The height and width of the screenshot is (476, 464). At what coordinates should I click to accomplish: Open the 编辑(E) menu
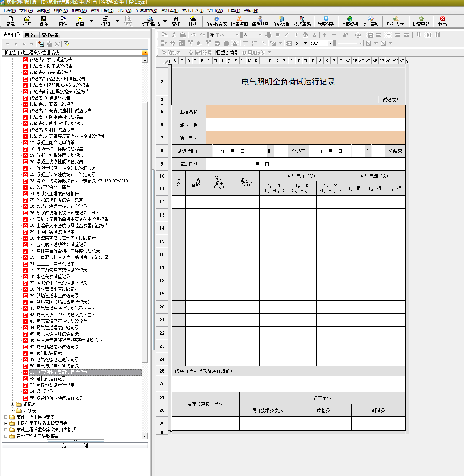pos(44,11)
